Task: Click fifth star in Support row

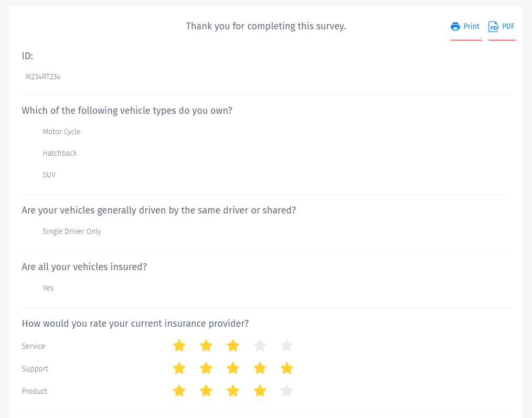Action: (x=286, y=368)
